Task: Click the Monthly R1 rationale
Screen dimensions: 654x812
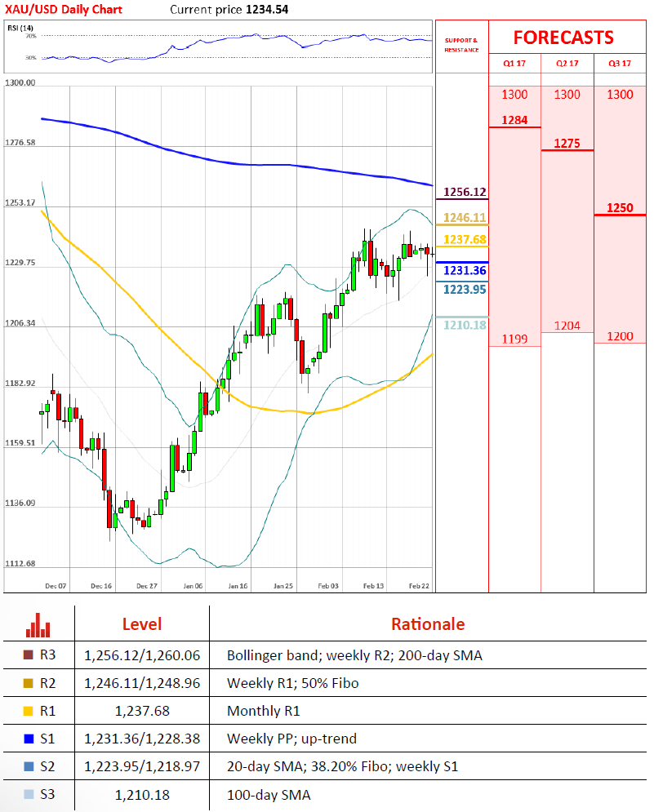Action: coord(263,711)
